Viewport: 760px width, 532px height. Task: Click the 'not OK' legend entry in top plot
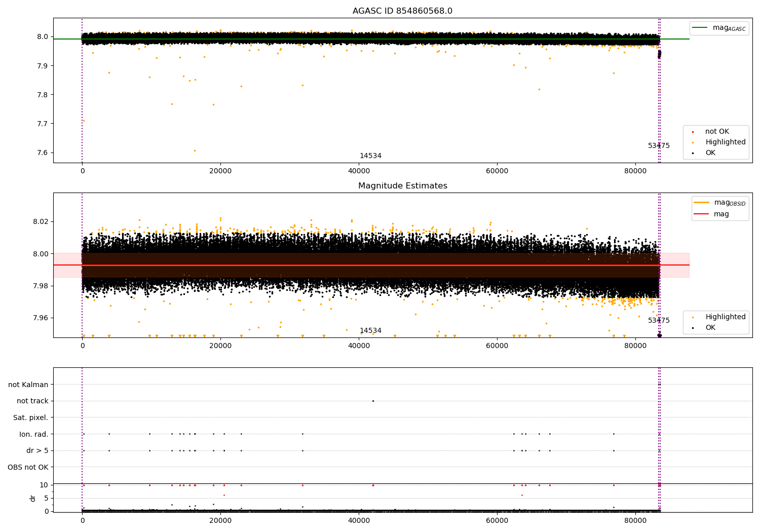click(x=717, y=132)
